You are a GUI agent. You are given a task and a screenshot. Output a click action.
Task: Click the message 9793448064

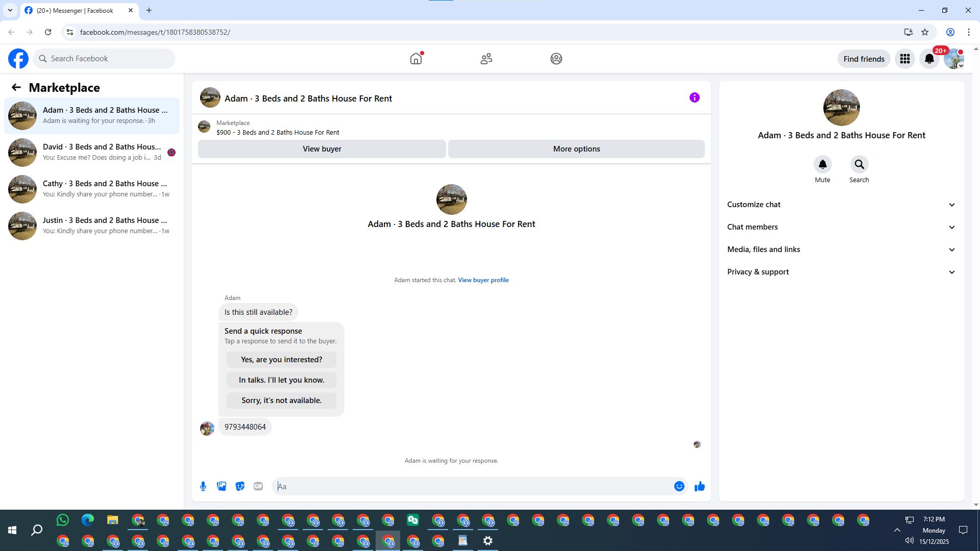[x=245, y=427]
